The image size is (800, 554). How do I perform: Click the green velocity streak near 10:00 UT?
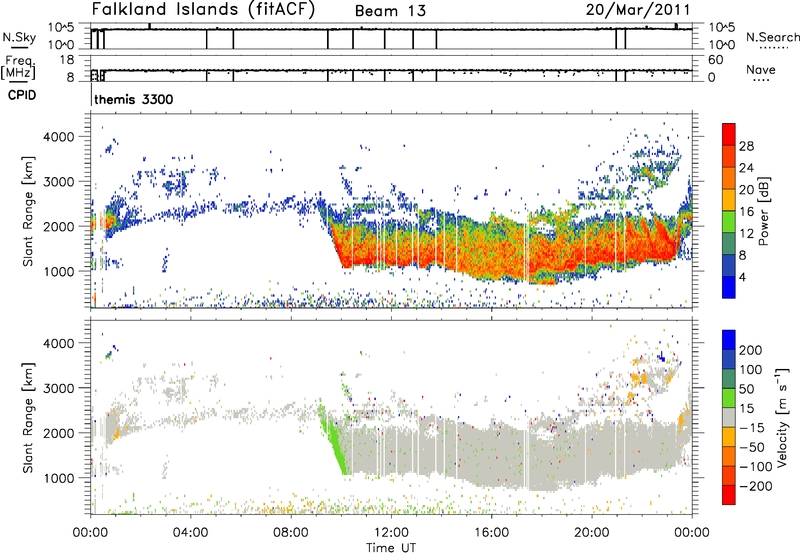coord(335,441)
